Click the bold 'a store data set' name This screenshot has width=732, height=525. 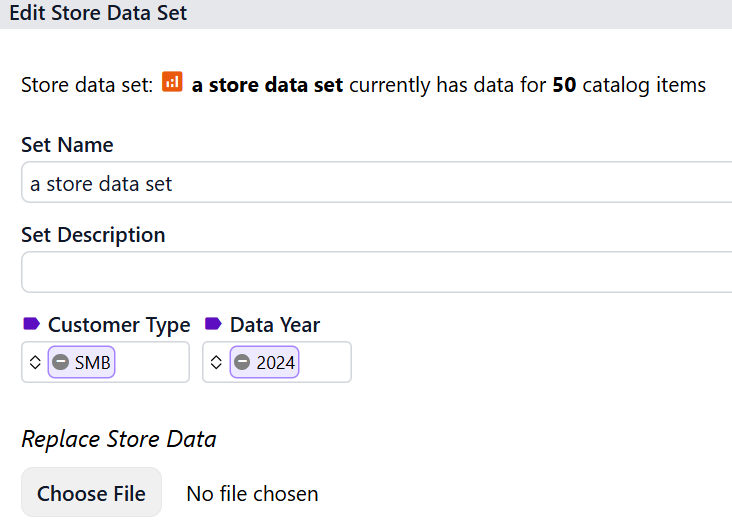point(267,85)
